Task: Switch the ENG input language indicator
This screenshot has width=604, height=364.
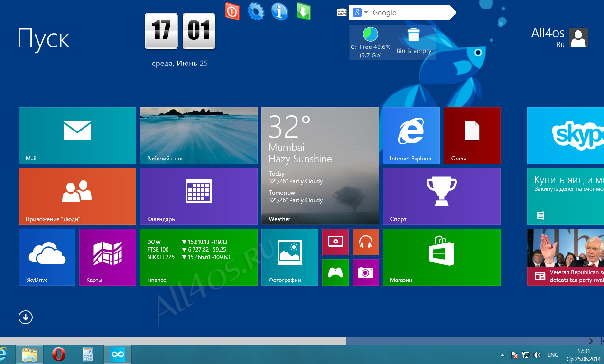Action: [x=553, y=355]
